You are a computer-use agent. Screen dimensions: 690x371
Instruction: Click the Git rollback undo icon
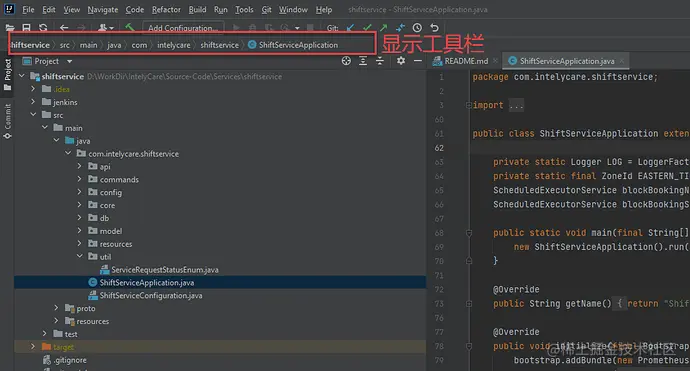[434, 28]
